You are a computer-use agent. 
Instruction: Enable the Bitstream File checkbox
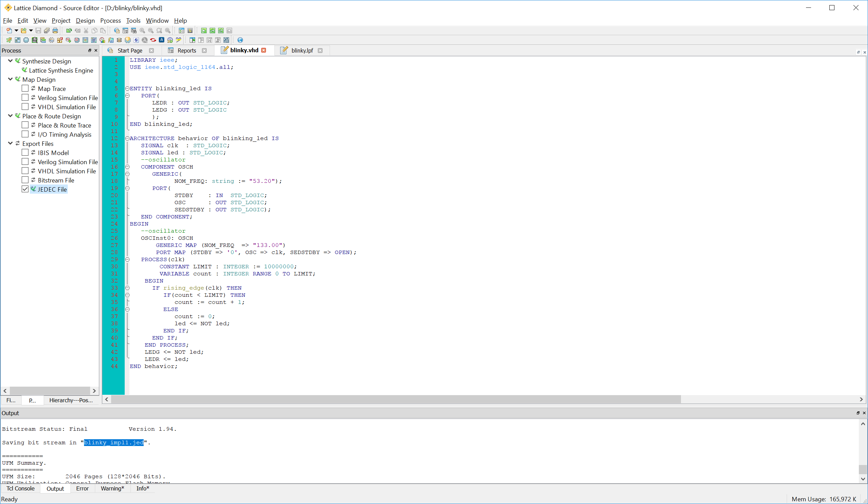25,180
